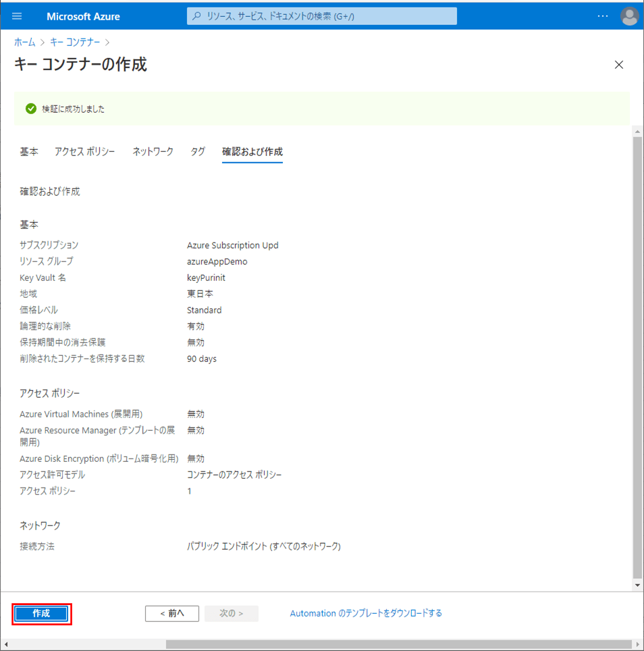Image resolution: width=644 pixels, height=651 pixels.
Task: Click the ネットワーク section heading
Action: (40, 525)
